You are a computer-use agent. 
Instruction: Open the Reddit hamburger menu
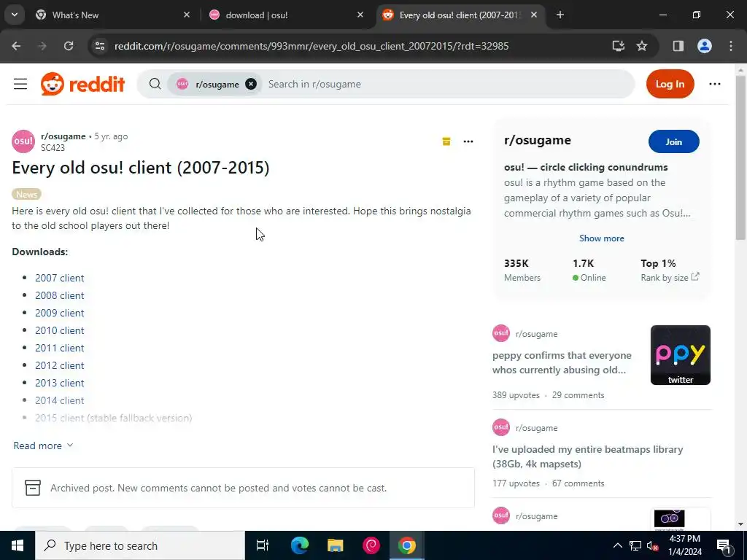[x=20, y=85]
